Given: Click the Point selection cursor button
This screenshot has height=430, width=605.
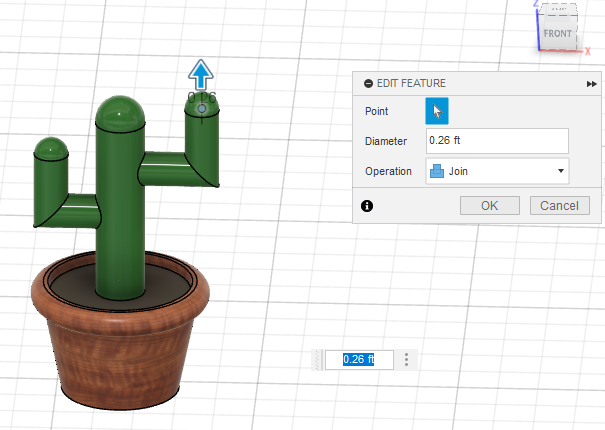Looking at the screenshot, I should [437, 111].
